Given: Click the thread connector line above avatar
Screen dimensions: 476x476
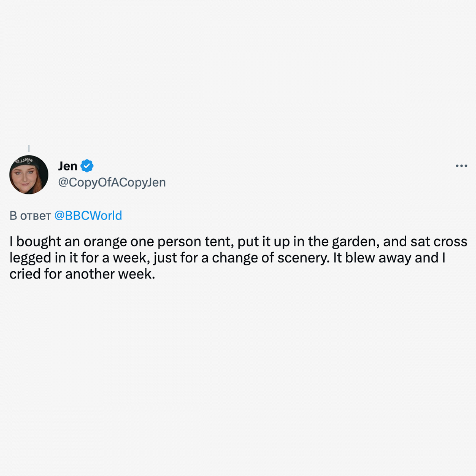Looking at the screenshot, I should (x=29, y=148).
